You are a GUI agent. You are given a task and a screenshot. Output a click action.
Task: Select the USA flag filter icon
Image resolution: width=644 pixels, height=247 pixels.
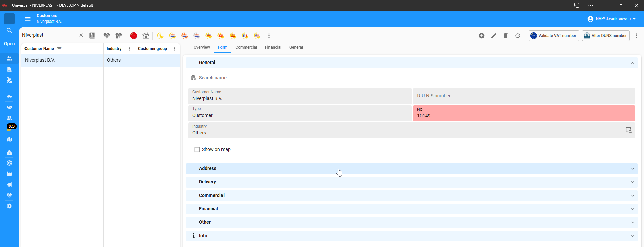(x=257, y=36)
